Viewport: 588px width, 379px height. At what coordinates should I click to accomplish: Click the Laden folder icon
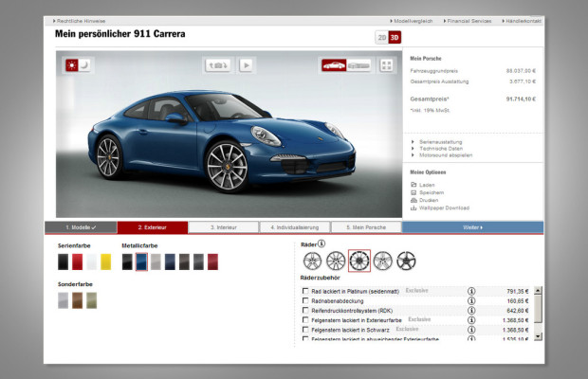[x=413, y=185]
